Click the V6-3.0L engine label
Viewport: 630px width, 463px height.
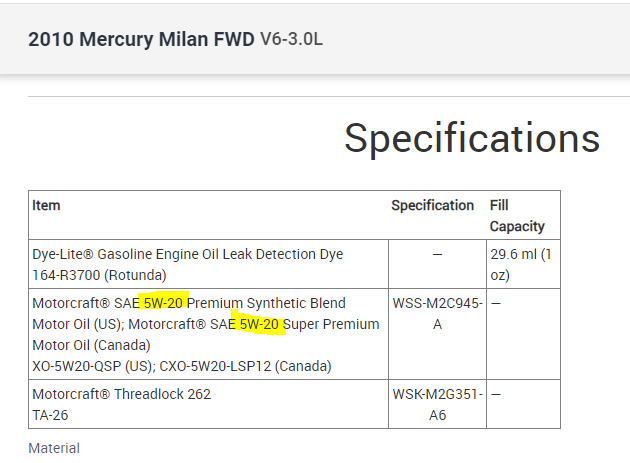(x=292, y=40)
